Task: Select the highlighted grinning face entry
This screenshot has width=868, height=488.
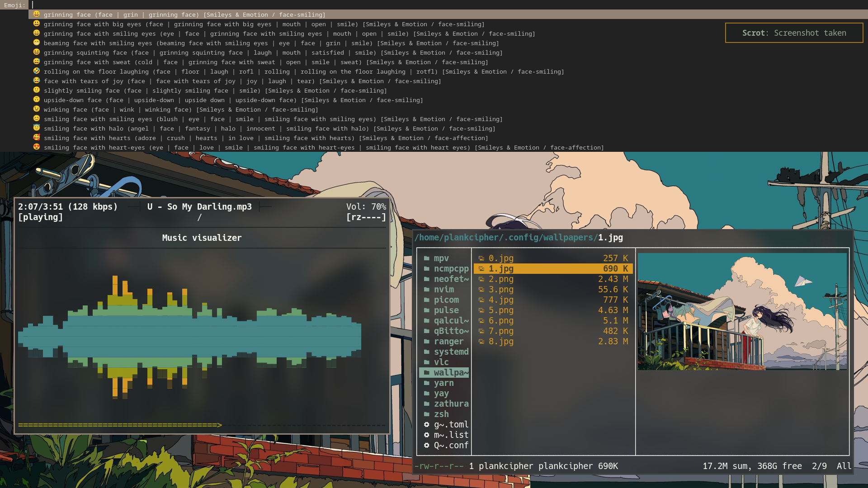Action: coord(184,14)
